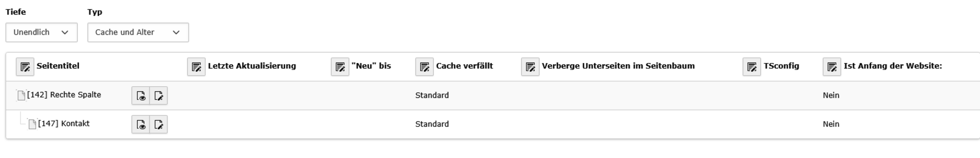Open the Typ dropdown showing Cache und Alter
The image size is (980, 158).
coord(138,32)
